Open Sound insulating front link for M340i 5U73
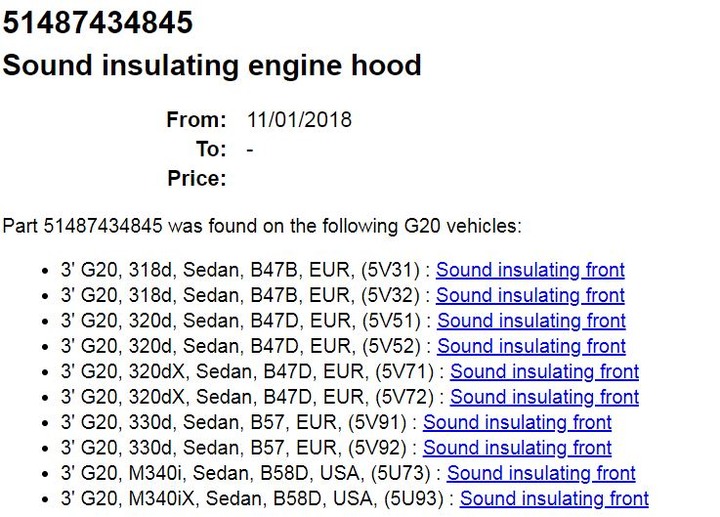 coord(541,473)
